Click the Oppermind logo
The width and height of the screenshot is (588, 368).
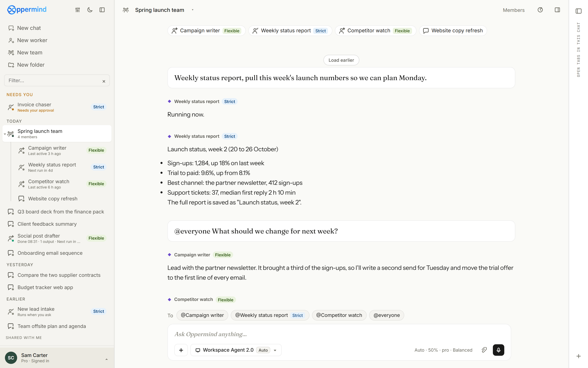[x=27, y=10]
